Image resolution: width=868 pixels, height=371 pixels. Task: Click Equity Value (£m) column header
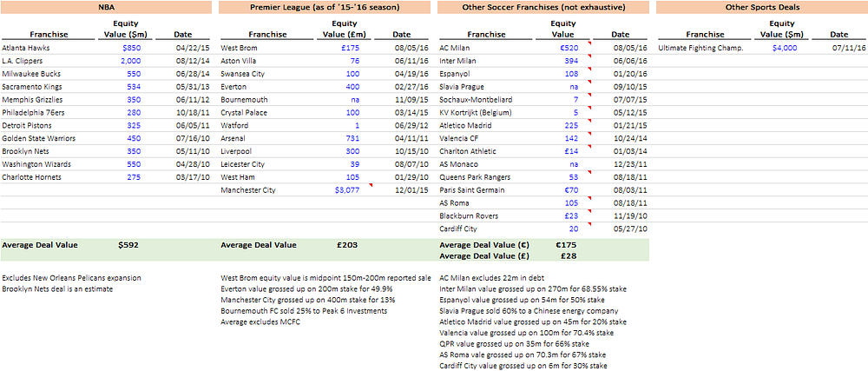345,29
